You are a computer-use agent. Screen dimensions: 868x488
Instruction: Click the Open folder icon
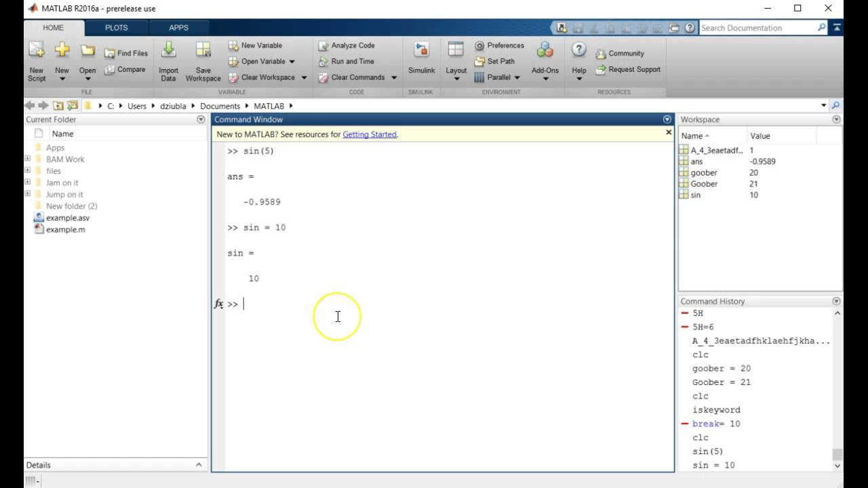point(87,50)
